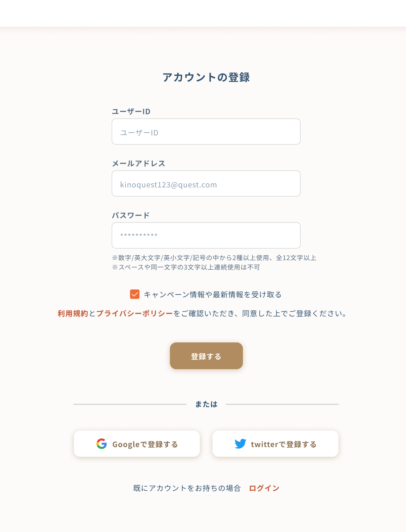Open the 利用規約 link
The width and height of the screenshot is (406, 532).
pyautogui.click(x=73, y=313)
